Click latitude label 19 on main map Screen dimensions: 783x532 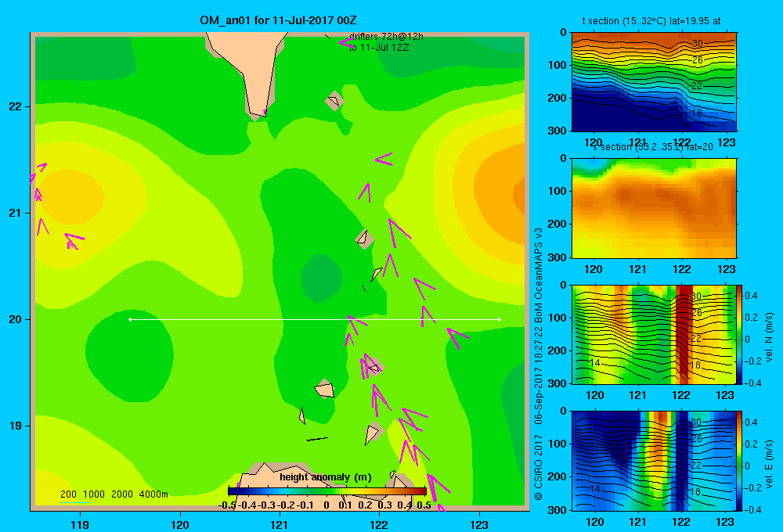pyautogui.click(x=16, y=426)
